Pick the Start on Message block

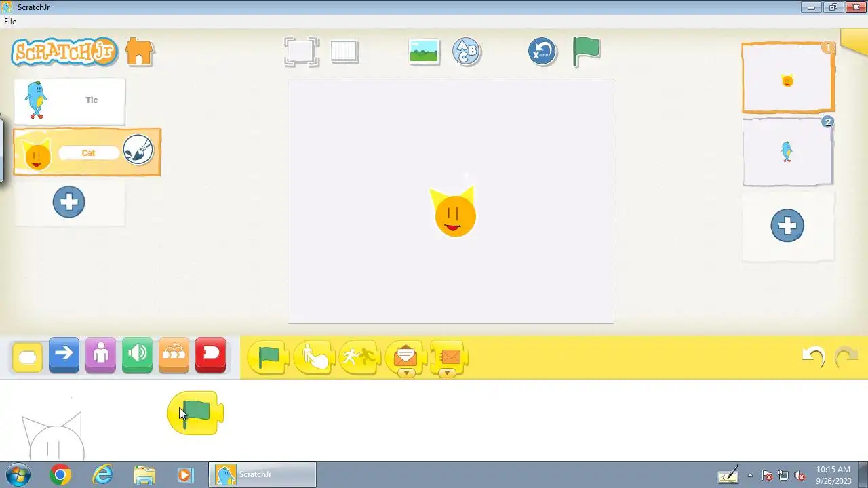[406, 357]
